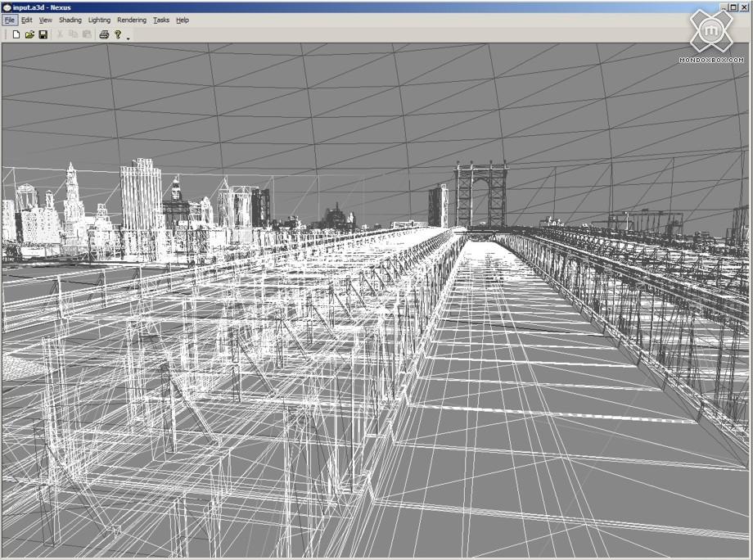Click the Copy toolbar icon

click(x=73, y=34)
